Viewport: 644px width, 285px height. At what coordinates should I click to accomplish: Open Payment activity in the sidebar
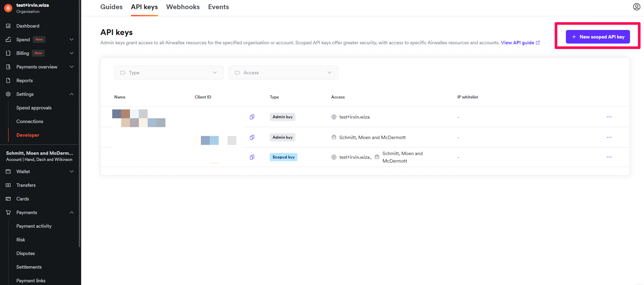34,226
